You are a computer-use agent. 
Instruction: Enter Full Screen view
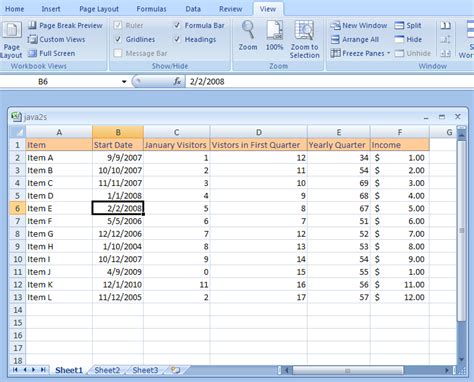(x=51, y=53)
